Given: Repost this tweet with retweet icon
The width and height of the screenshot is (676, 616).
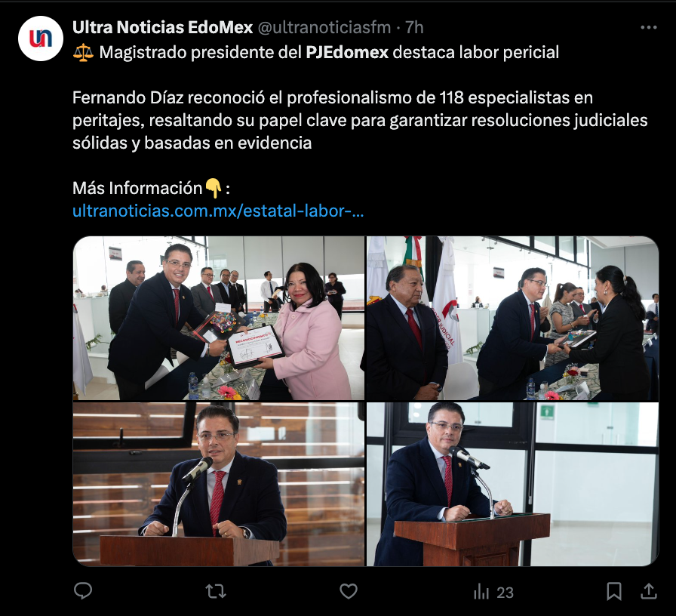Looking at the screenshot, I should coord(216,591).
